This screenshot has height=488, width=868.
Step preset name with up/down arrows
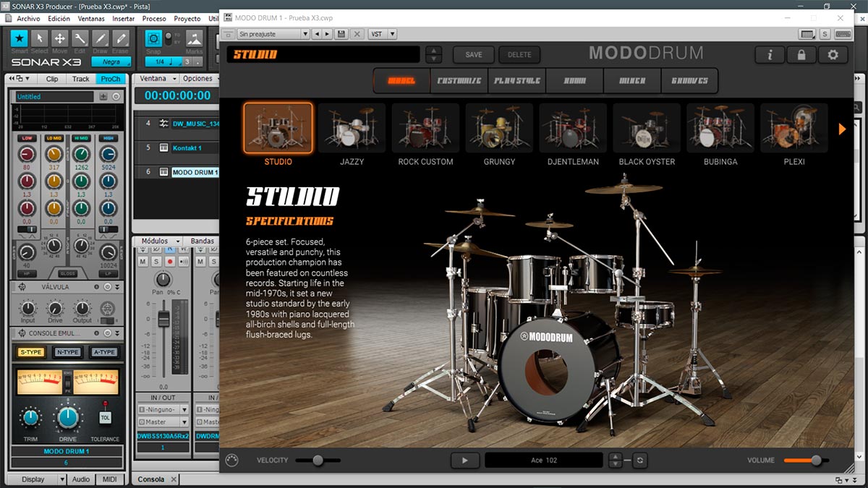tap(433, 54)
